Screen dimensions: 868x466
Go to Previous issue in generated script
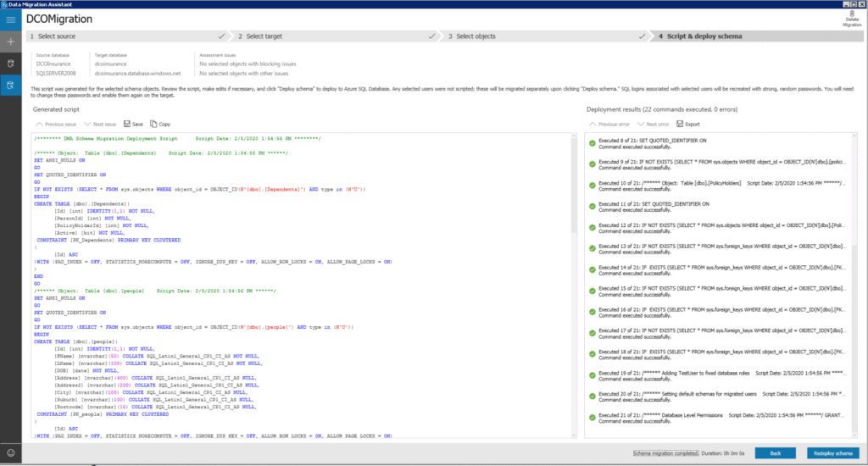tap(56, 124)
